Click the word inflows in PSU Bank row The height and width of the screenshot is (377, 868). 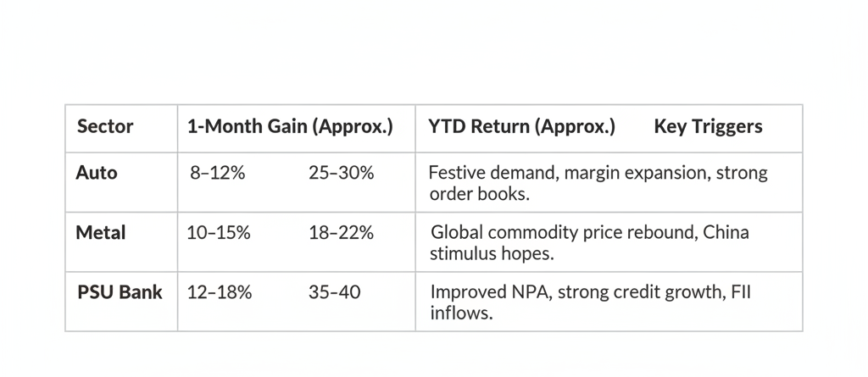(x=462, y=313)
